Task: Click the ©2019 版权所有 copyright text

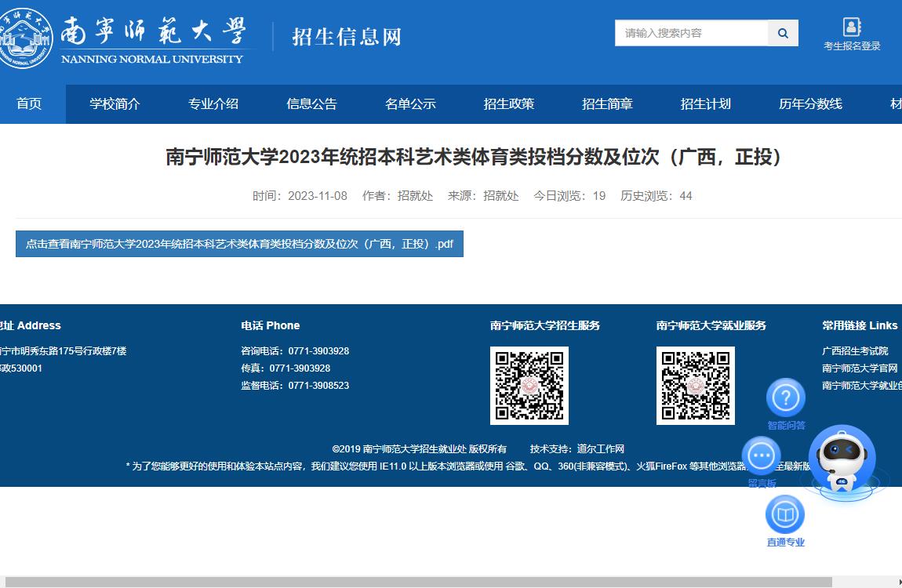Action: coord(420,449)
